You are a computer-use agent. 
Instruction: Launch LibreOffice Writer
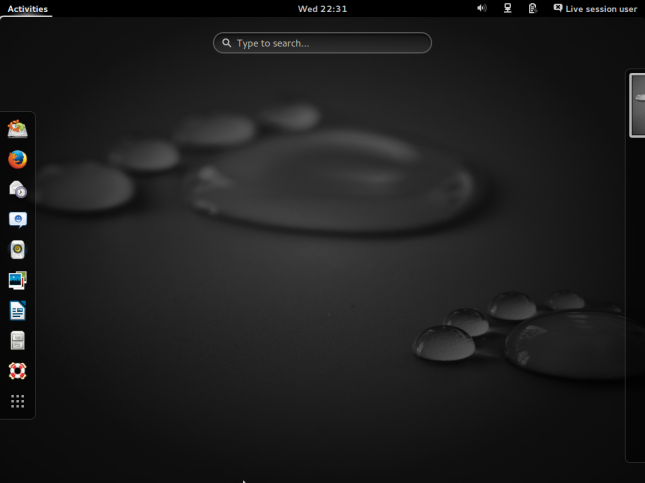tap(17, 311)
